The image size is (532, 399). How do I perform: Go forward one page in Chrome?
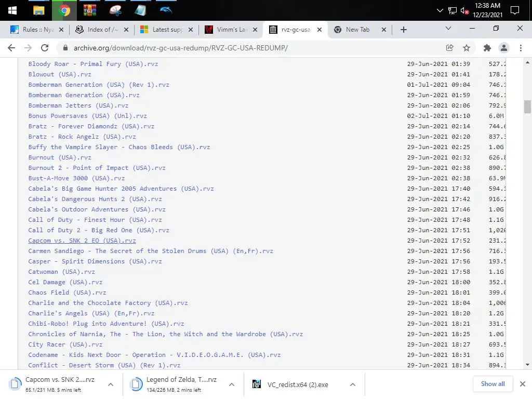point(28,48)
